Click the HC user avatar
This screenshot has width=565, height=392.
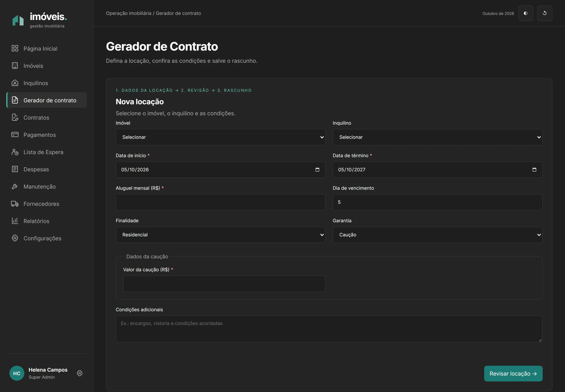coord(17,373)
